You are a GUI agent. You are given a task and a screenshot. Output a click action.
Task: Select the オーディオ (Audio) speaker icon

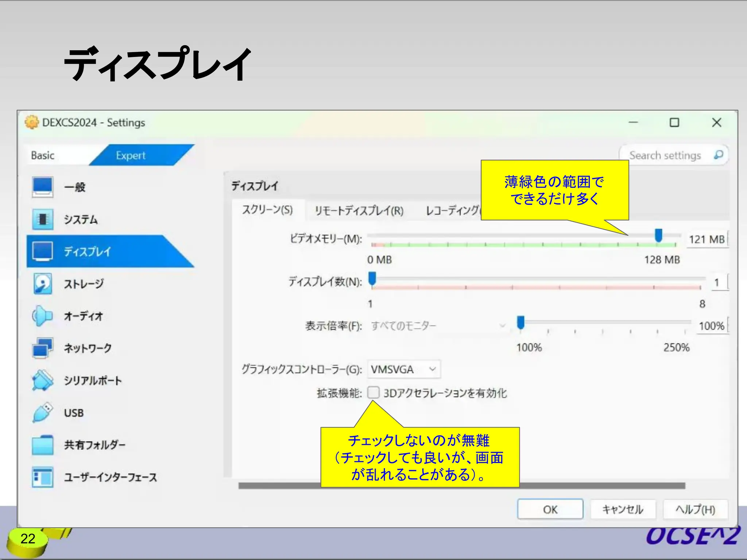coord(42,316)
